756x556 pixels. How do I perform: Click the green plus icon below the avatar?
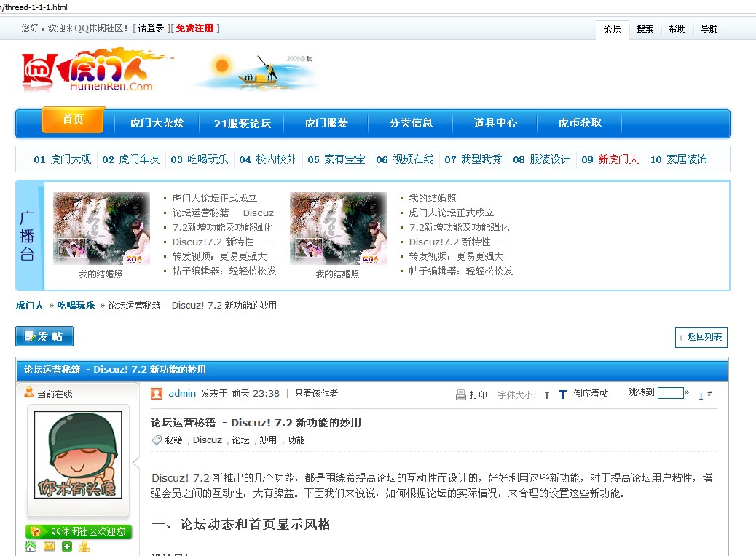[x=67, y=547]
